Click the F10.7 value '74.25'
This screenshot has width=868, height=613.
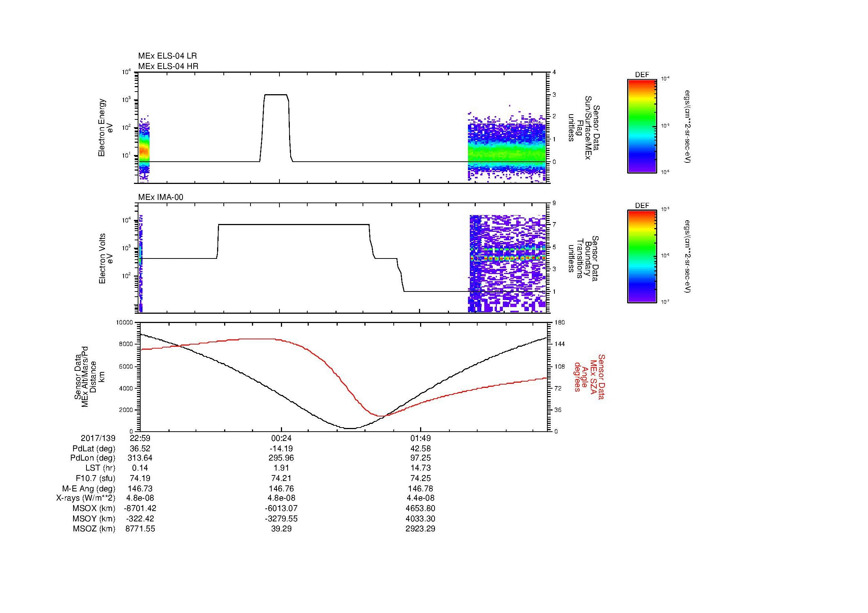click(420, 478)
